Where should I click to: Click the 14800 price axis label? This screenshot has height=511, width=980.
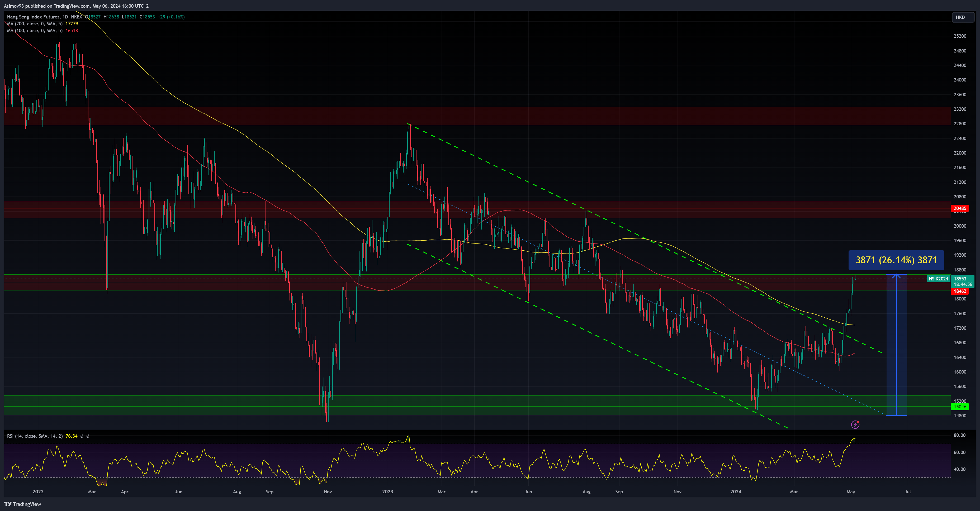coord(960,416)
